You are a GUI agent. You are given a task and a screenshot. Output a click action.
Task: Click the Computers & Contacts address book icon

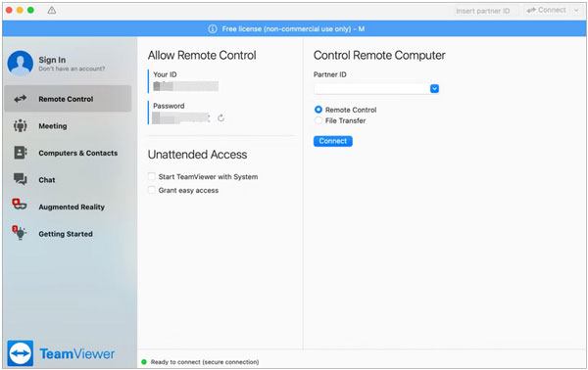tap(21, 153)
